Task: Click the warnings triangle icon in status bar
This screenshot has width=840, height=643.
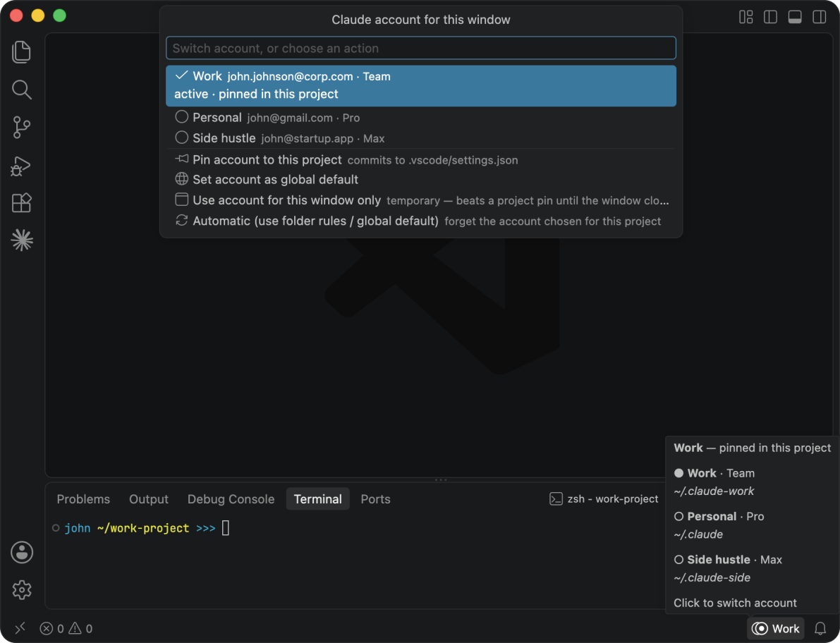Action: tap(75, 628)
